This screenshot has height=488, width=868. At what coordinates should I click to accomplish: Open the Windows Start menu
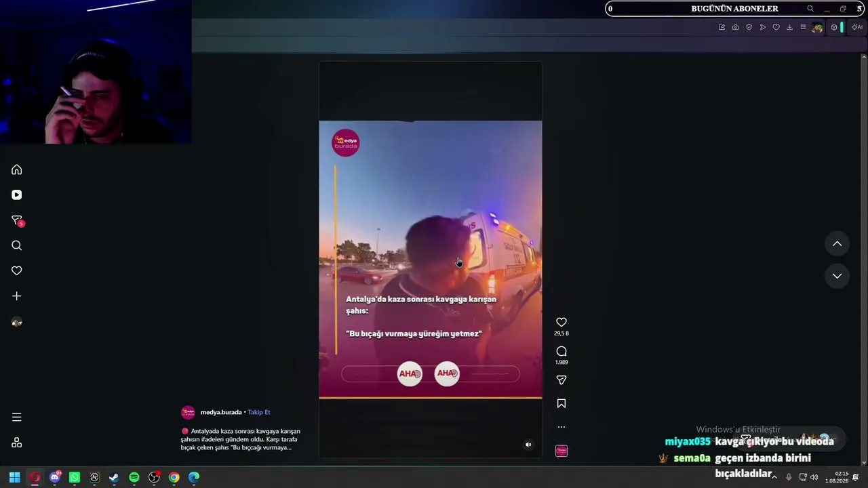14,477
